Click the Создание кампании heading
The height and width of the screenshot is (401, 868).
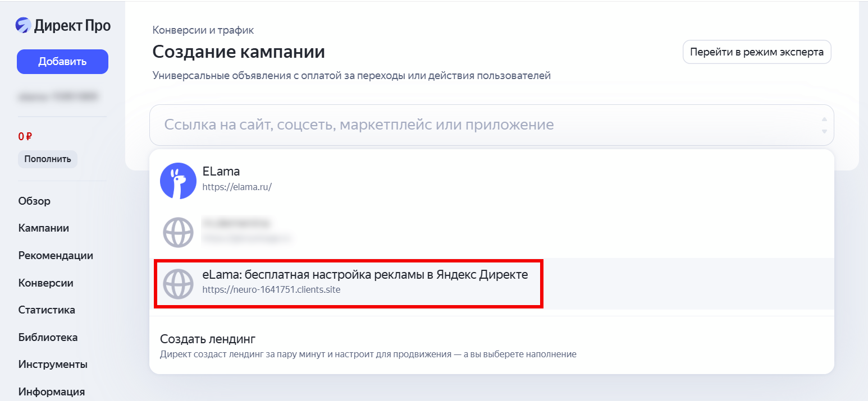click(239, 52)
